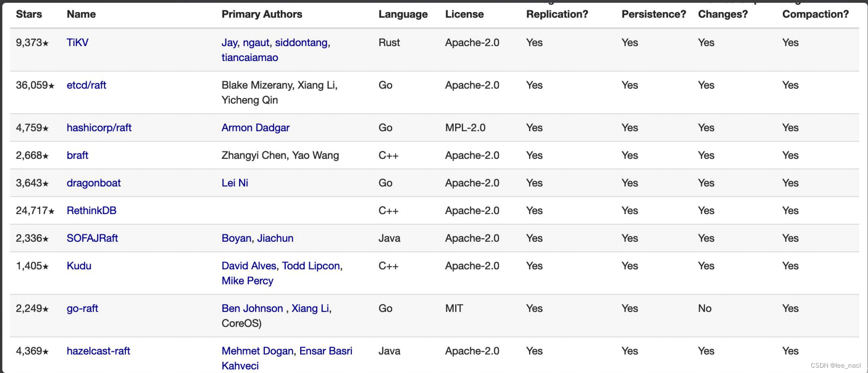
Task: Open the hazelcast-raft project link
Action: tap(98, 351)
